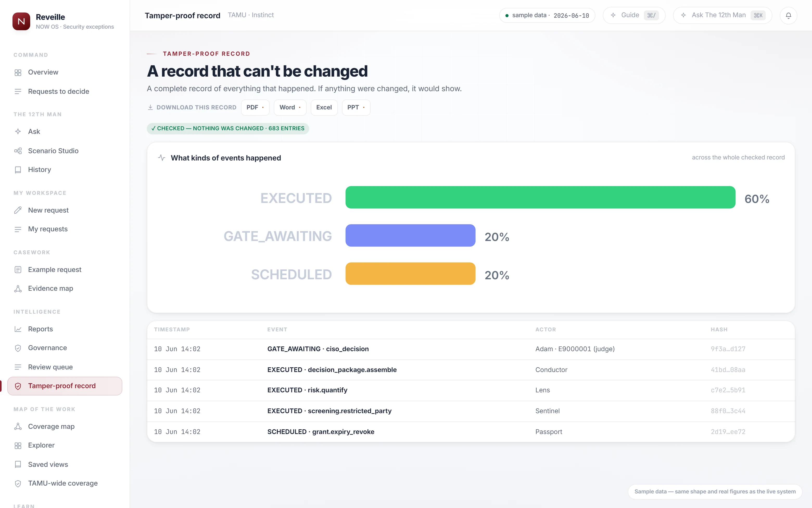Click hash c7e2…5b91
Viewport: 812px width, 508px height.
coord(728,391)
